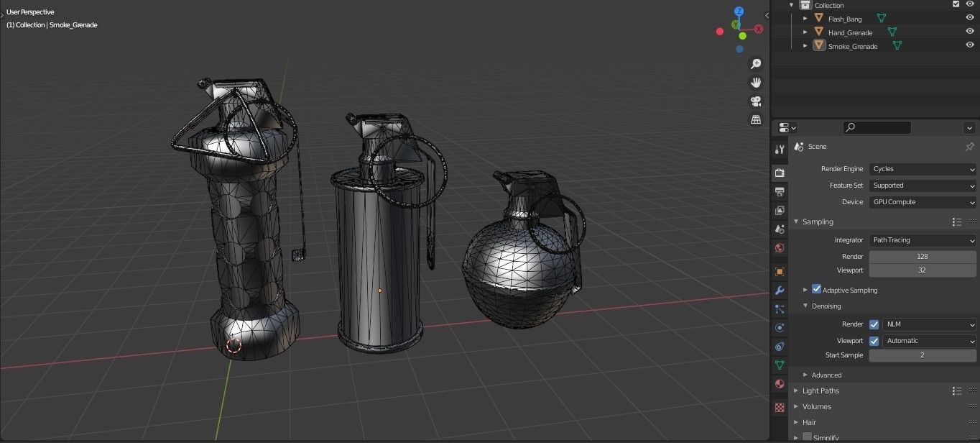
Task: Open the Object Data (green mesh triangle) tab
Action: (780, 365)
